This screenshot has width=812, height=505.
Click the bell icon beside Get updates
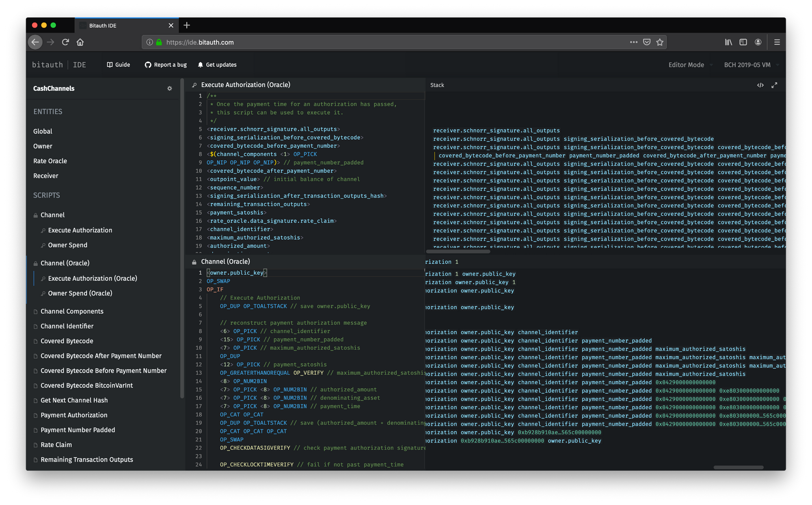pyautogui.click(x=200, y=64)
